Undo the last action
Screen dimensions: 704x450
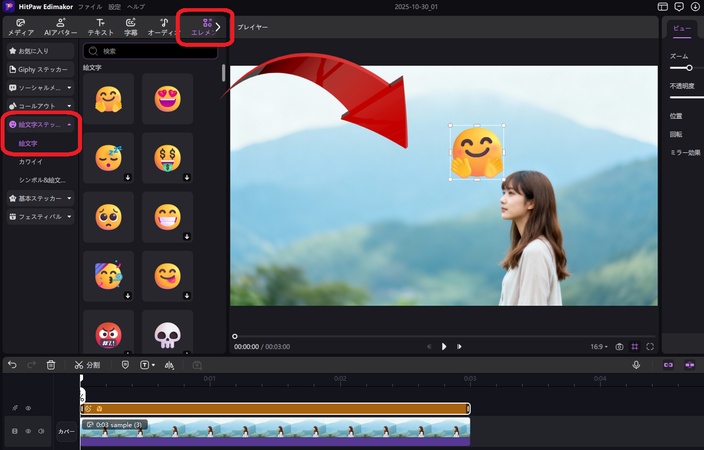(x=12, y=365)
